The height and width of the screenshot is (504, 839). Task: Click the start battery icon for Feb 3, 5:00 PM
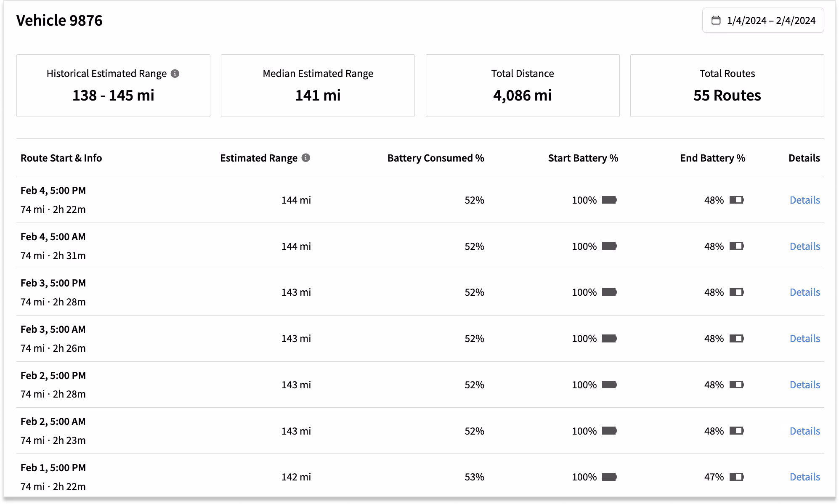click(609, 292)
